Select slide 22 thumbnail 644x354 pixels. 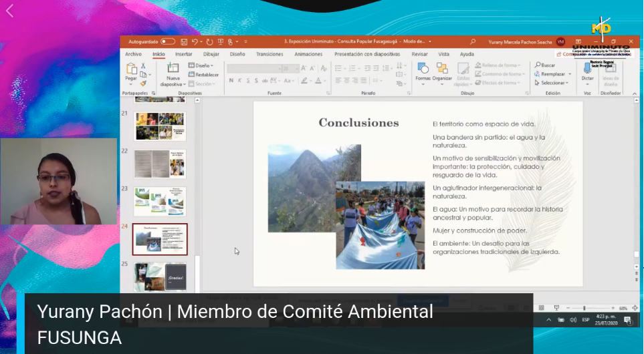[160, 164]
